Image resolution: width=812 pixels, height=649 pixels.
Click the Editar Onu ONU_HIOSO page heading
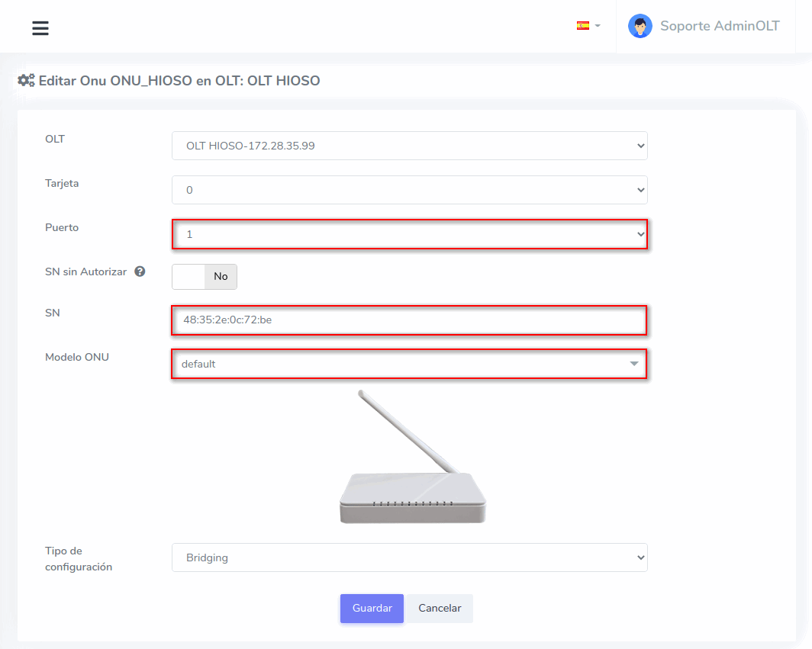(179, 80)
